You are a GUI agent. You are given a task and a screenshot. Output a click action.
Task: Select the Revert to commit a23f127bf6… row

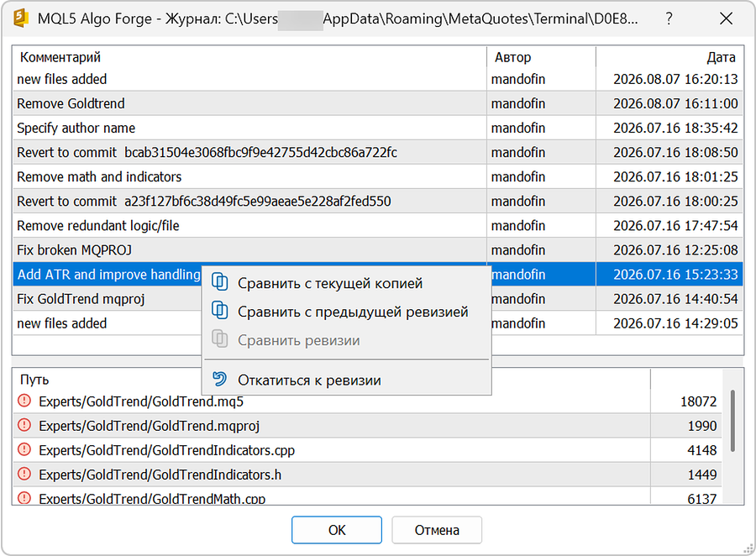[x=377, y=201]
